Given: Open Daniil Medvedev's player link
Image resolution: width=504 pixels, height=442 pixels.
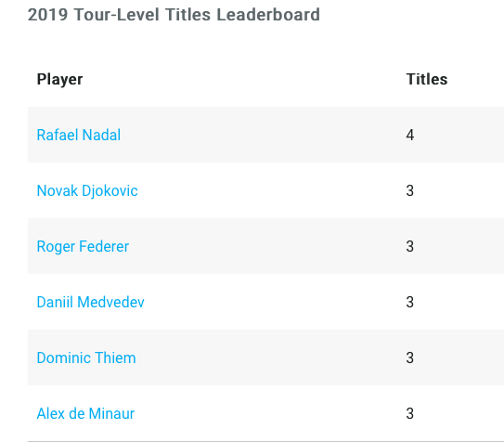Looking at the screenshot, I should pyautogui.click(x=91, y=302).
